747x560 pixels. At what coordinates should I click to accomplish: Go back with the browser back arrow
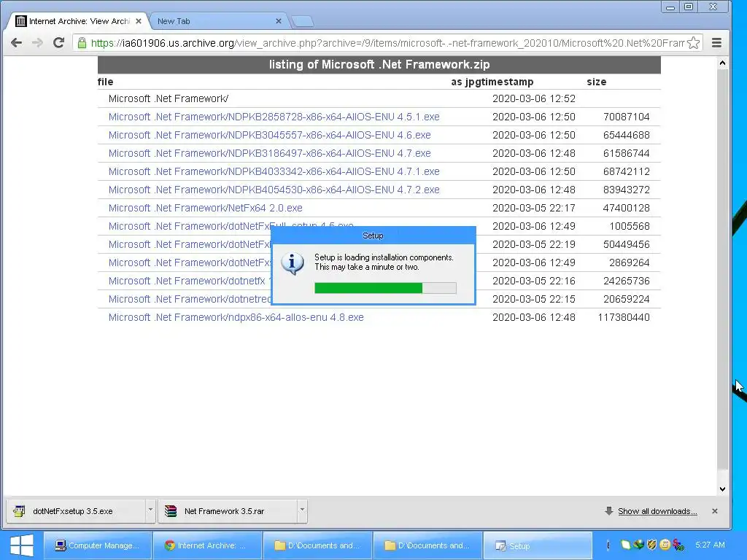coord(16,43)
